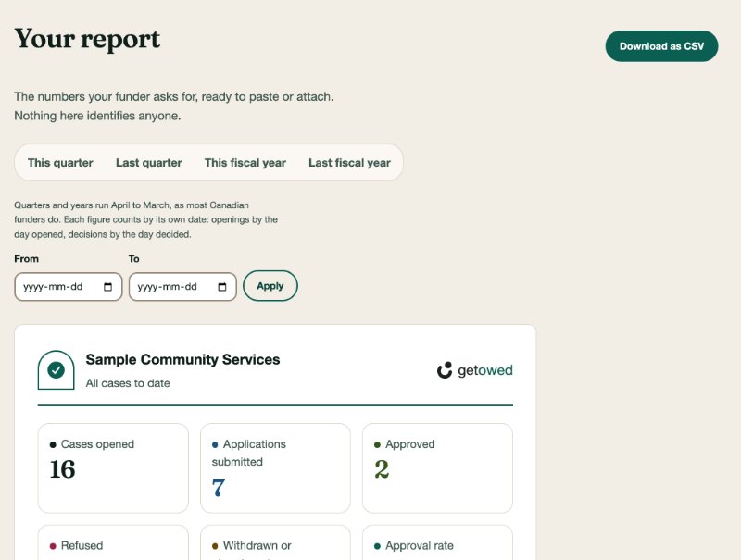741x560 pixels.
Task: Click the Refused label
Action: click(x=82, y=545)
